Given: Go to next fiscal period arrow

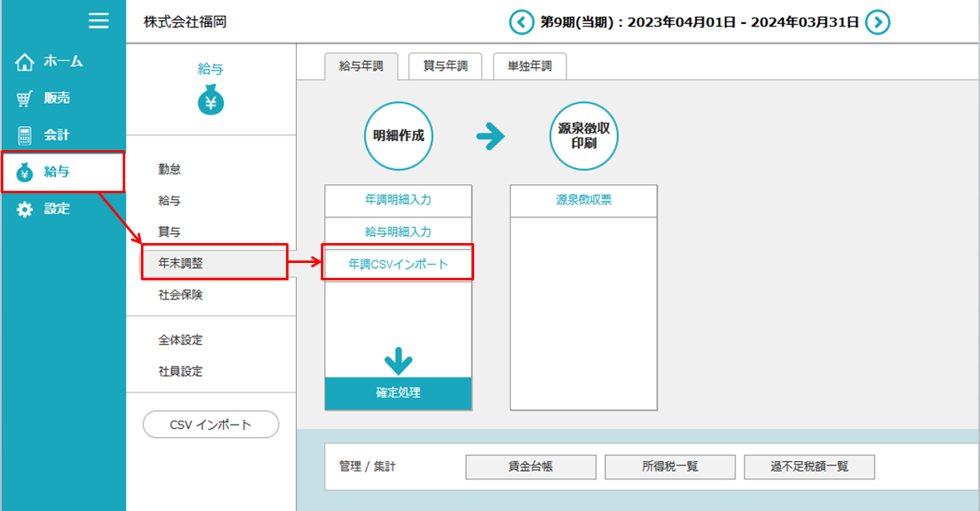Looking at the screenshot, I should pyautogui.click(x=877, y=22).
